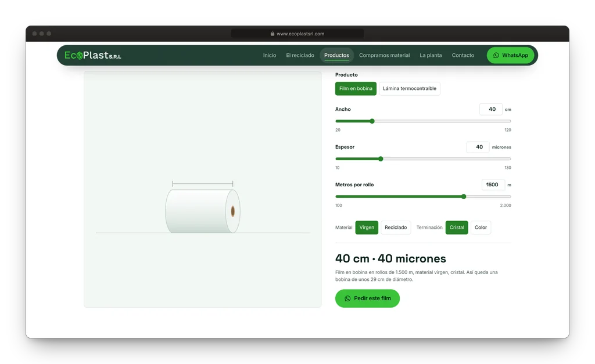Select Cristal termination
This screenshot has width=595, height=364.
click(457, 228)
